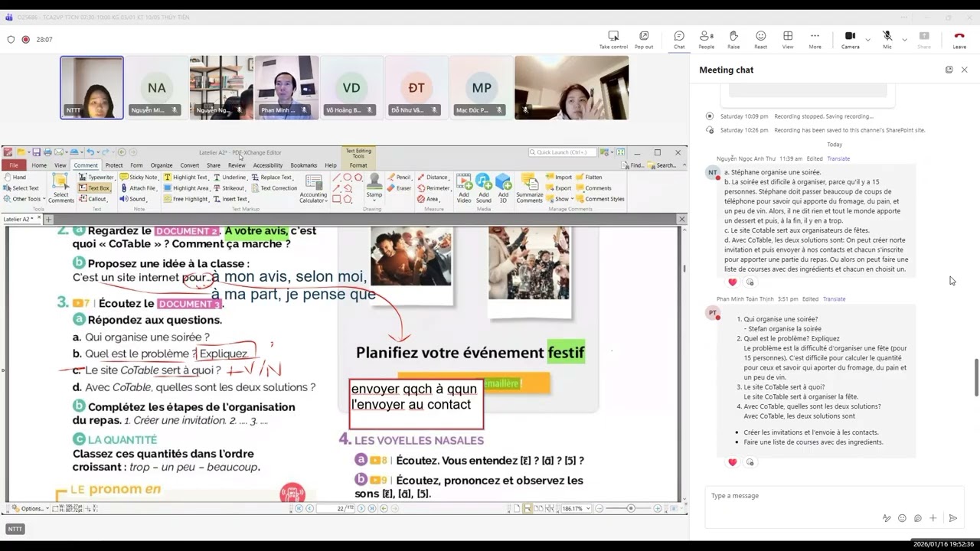The image size is (980, 551).
Task: Click the heart reaction under the CoTable list message
Action: point(732,462)
